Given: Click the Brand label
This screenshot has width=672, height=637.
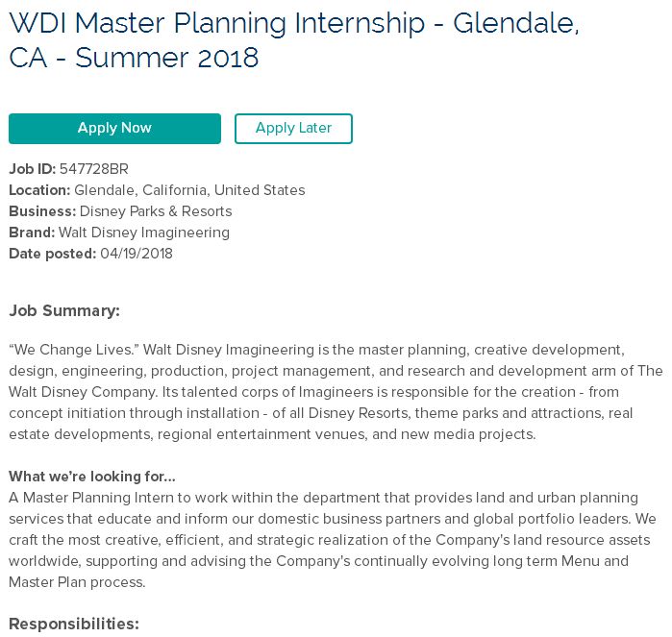Looking at the screenshot, I should (32, 232).
